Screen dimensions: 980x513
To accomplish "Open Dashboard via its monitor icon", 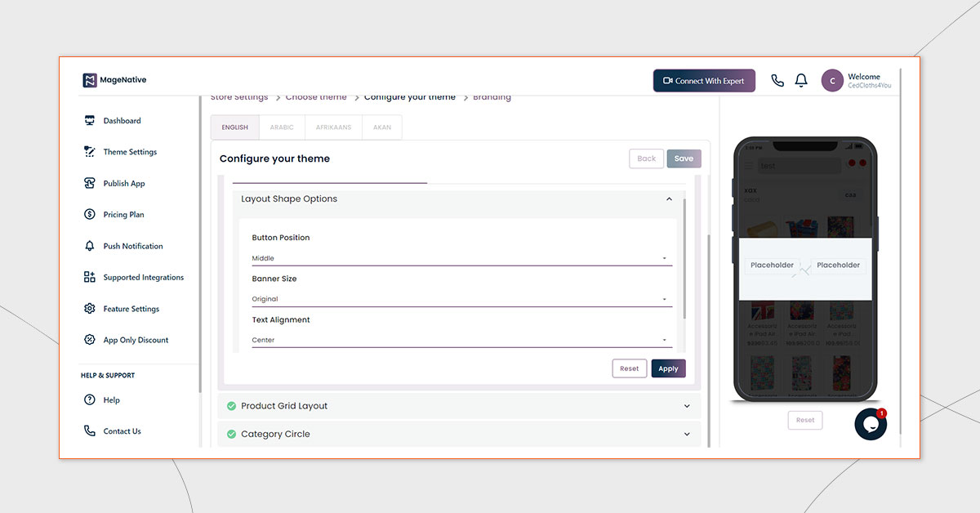I will point(90,121).
